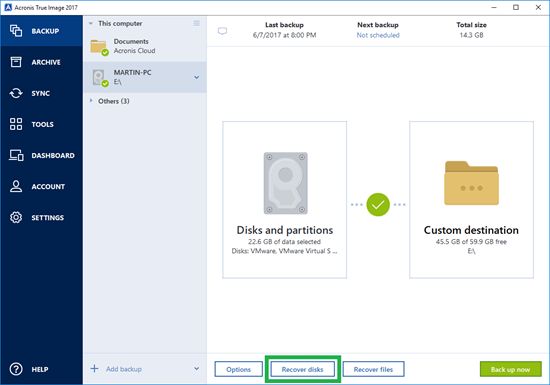Switch to the Dashboard section
The height and width of the screenshot is (385, 550).
[x=41, y=155]
